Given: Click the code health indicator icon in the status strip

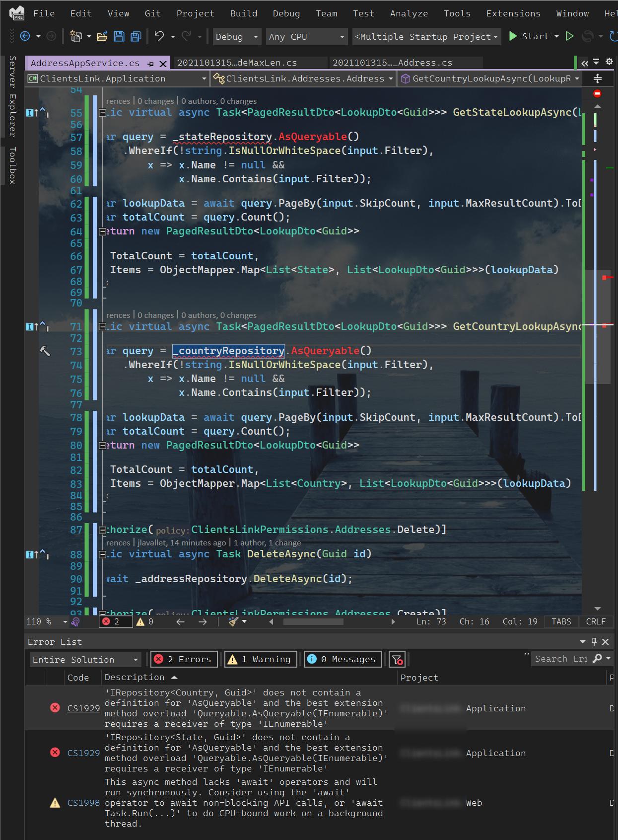Looking at the screenshot, I should (75, 621).
